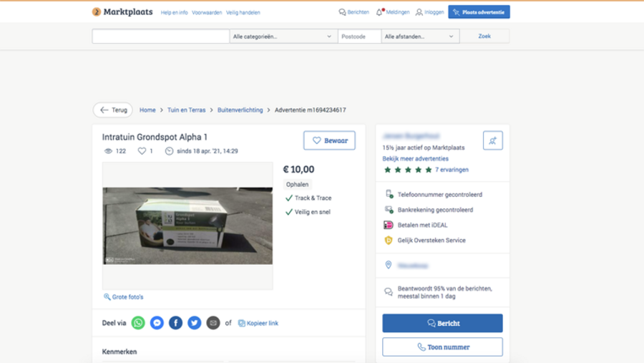Open Veilig handelen link
Image resolution: width=644 pixels, height=363 pixels.
(243, 13)
